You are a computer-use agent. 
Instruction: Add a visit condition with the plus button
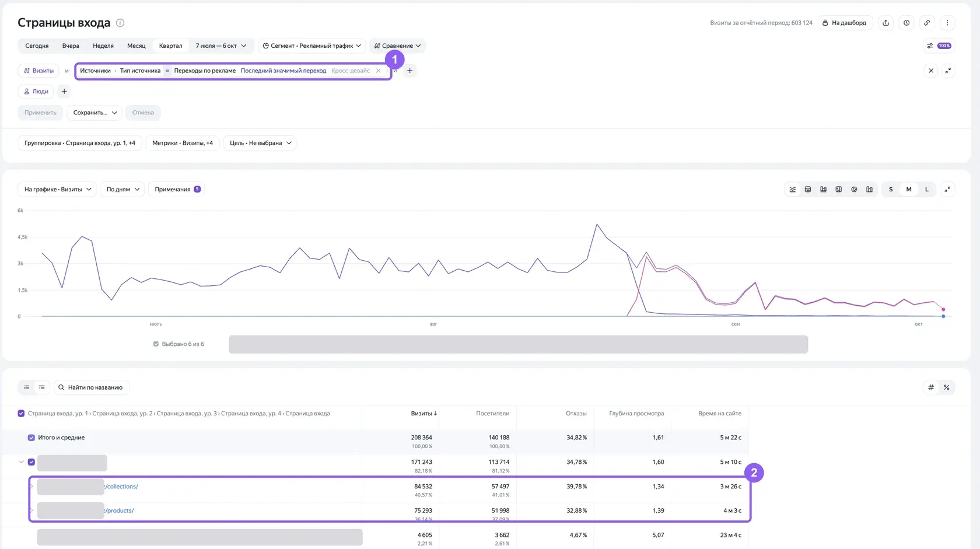(x=409, y=71)
